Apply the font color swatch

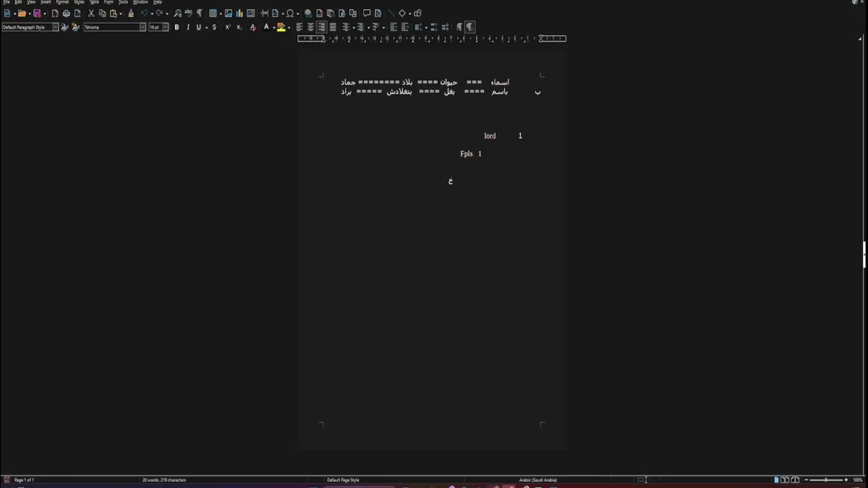[266, 27]
